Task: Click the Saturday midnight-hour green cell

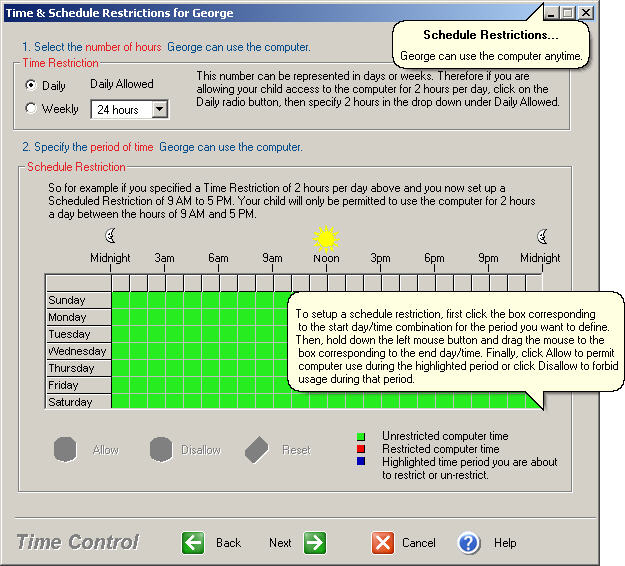Action: pyautogui.click(x=121, y=402)
